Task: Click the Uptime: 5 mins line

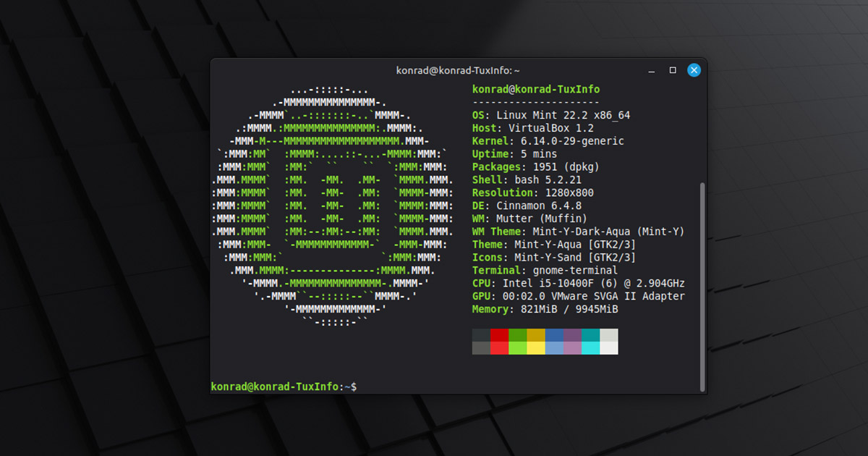Action: click(515, 154)
